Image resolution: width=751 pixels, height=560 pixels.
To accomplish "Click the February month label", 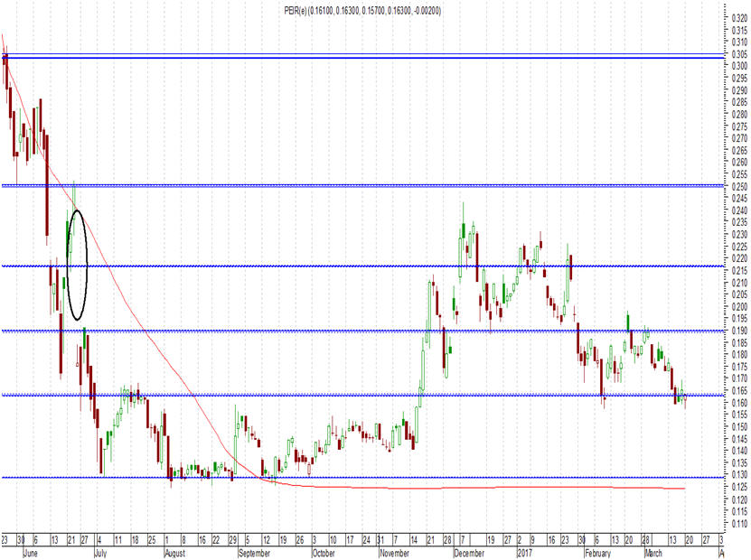I will click(597, 554).
